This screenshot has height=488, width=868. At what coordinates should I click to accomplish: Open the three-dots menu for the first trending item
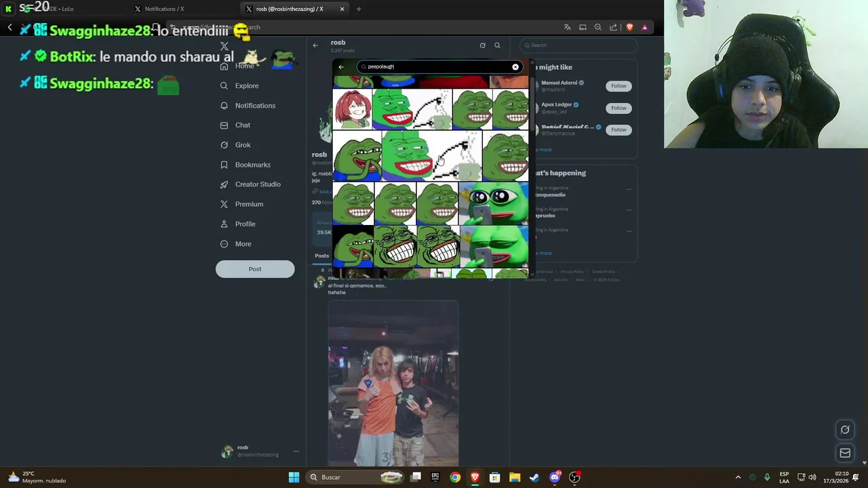point(629,189)
